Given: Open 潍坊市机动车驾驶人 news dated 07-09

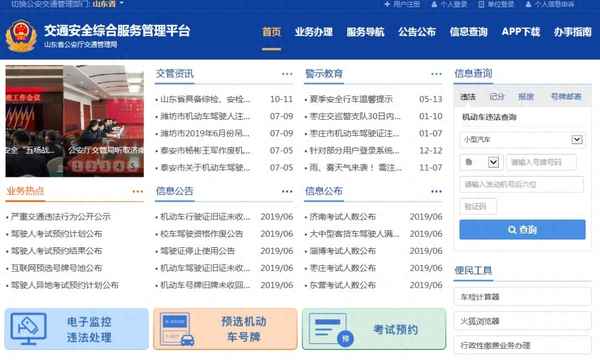Looking at the screenshot, I should [205, 116].
